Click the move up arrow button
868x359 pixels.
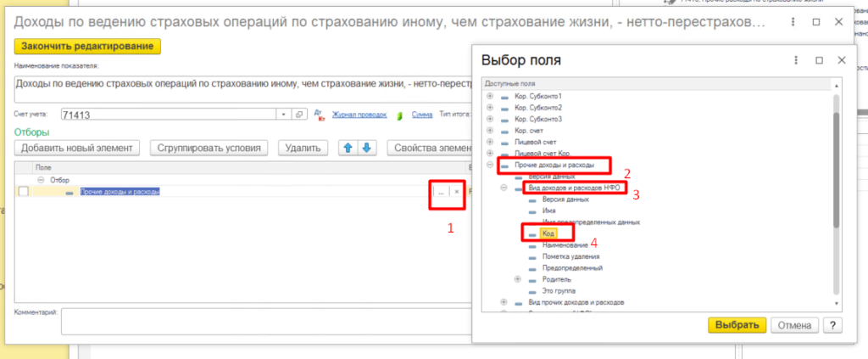[x=347, y=148]
